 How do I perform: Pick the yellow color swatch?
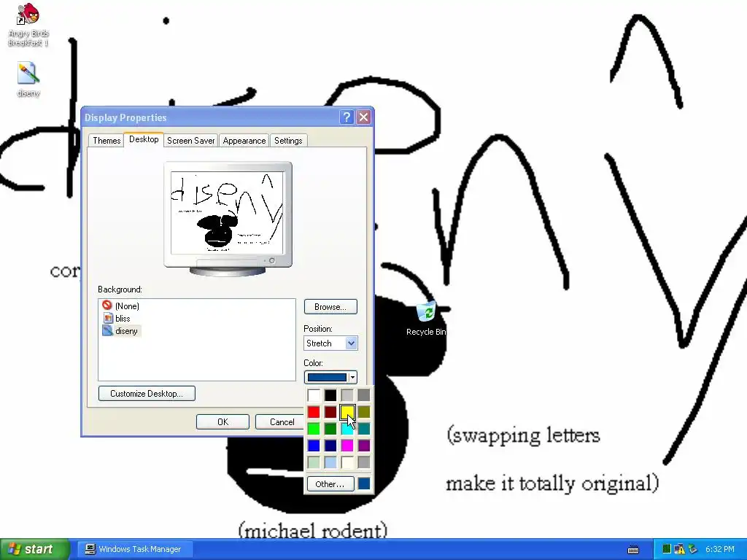click(347, 412)
